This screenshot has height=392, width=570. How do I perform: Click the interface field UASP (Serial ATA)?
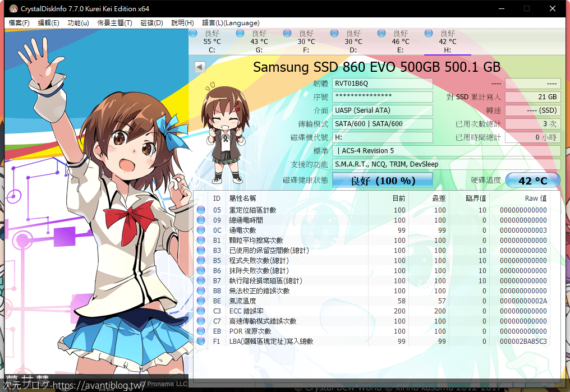click(383, 110)
